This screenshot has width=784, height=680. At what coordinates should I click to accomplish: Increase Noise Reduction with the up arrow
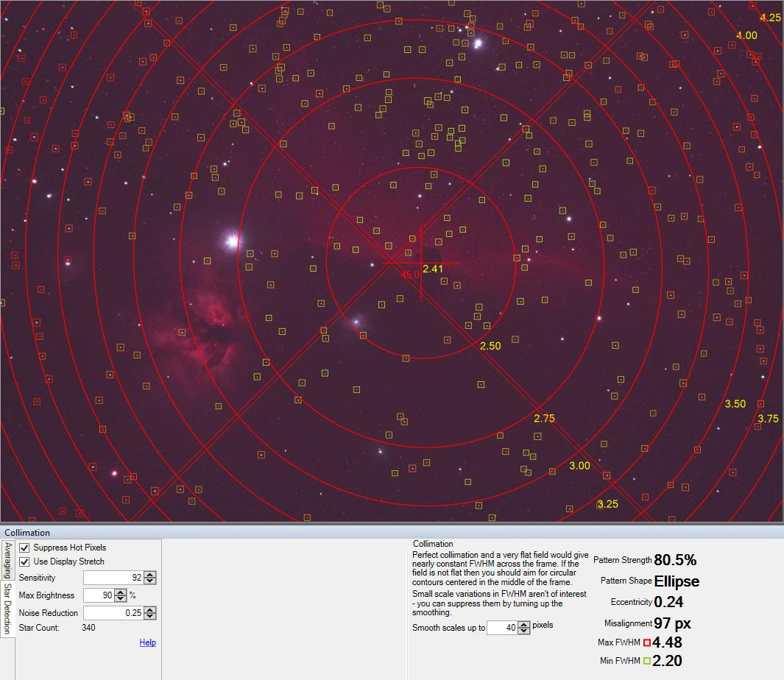click(x=150, y=609)
